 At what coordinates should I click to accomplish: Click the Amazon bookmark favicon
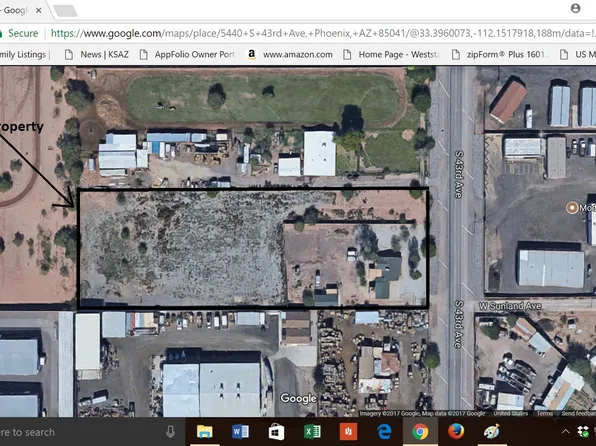click(x=251, y=55)
